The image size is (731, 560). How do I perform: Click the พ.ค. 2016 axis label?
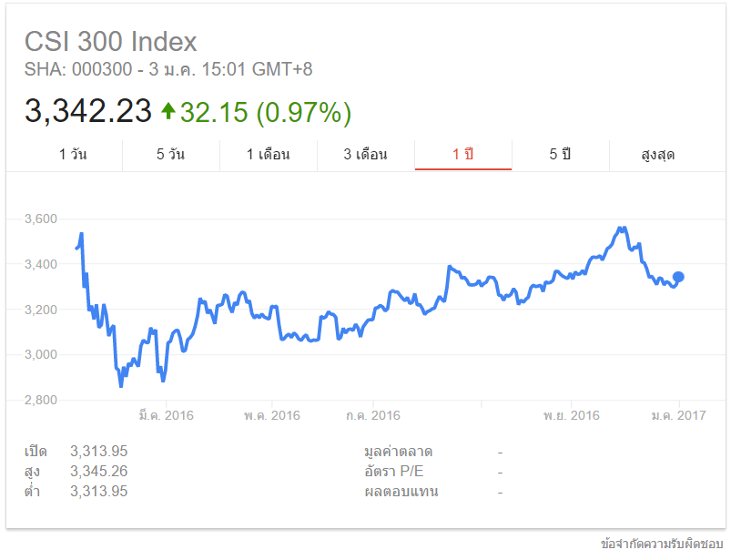[271, 416]
